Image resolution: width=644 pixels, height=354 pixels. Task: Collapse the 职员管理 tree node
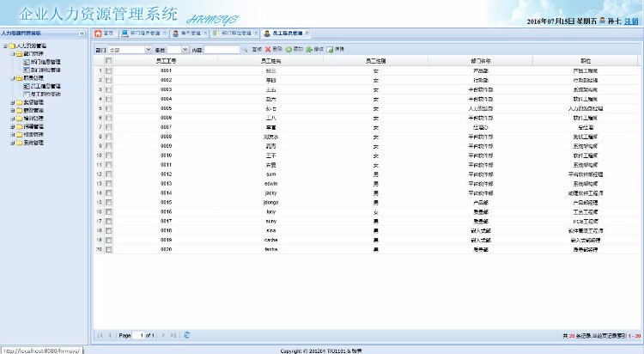point(13,78)
